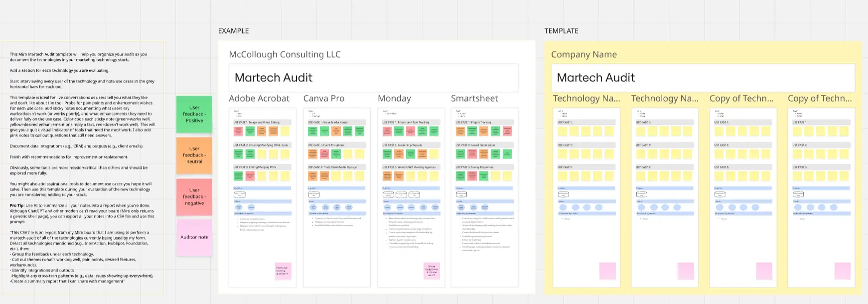This screenshot has height=304, width=868.
Task: Select the Smartsheet column title
Action: (474, 99)
